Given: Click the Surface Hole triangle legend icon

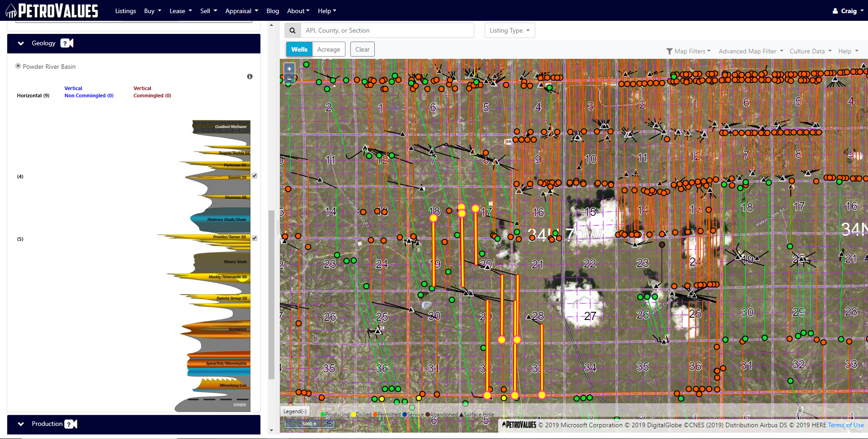Looking at the screenshot, I should pos(461,415).
